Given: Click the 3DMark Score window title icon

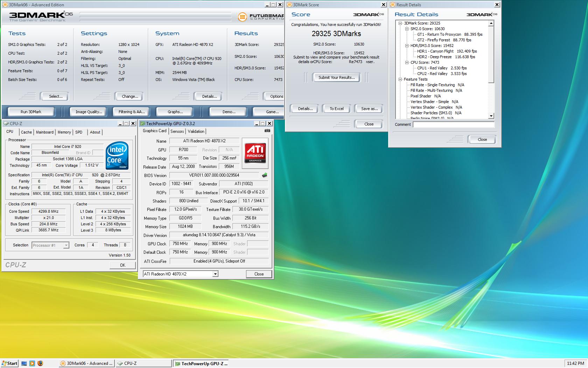Looking at the screenshot, I should (x=289, y=5).
